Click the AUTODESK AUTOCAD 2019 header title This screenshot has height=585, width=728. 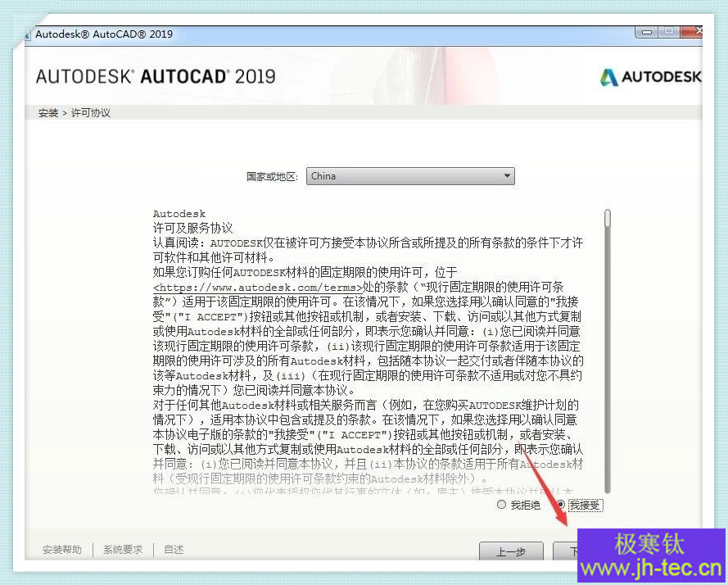point(156,77)
